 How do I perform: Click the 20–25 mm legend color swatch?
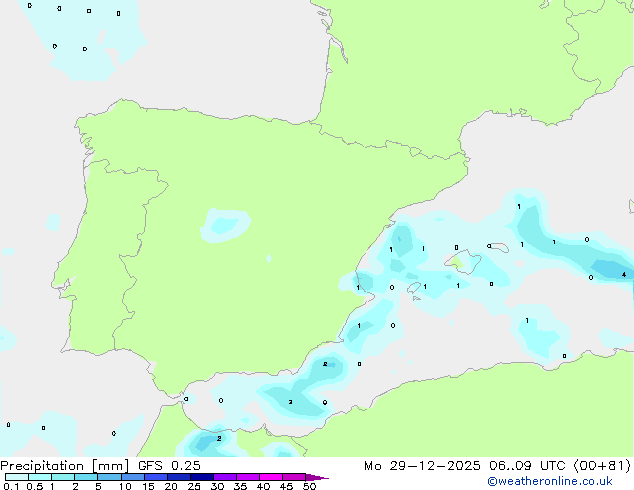[x=179, y=477]
